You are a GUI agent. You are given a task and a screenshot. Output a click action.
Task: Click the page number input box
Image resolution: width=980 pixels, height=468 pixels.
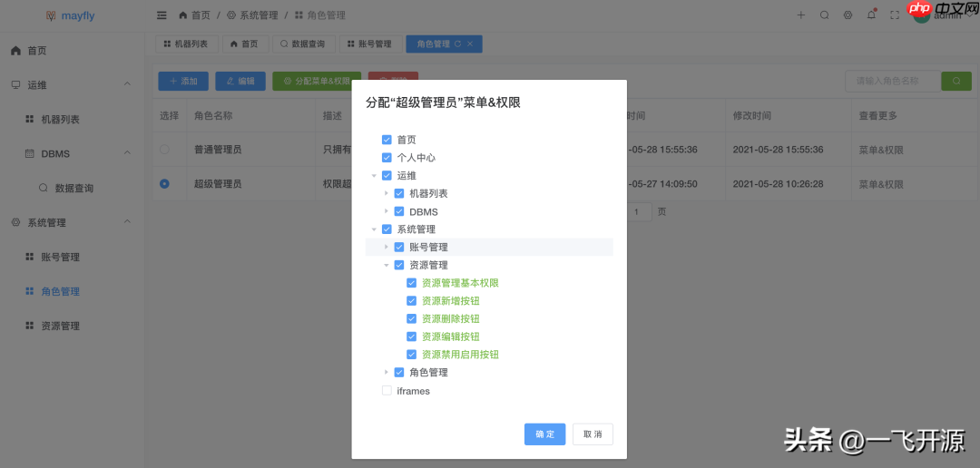click(636, 212)
